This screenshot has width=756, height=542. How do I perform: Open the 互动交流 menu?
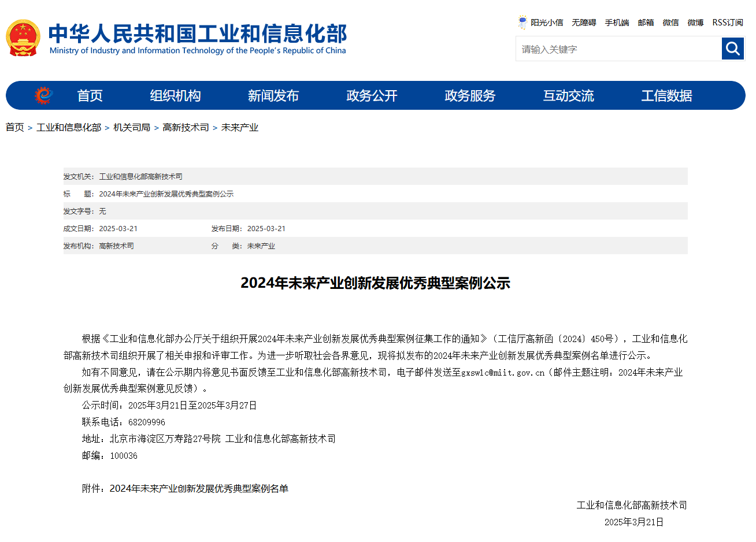(569, 95)
